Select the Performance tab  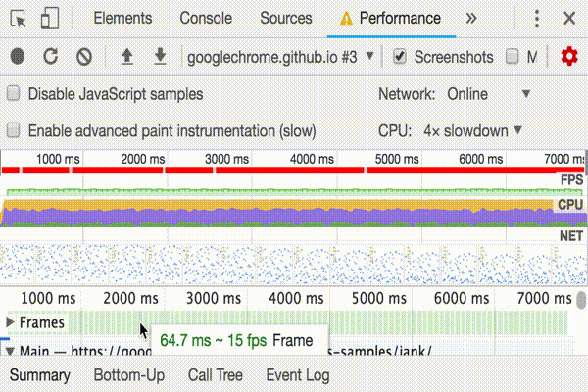pyautogui.click(x=391, y=18)
